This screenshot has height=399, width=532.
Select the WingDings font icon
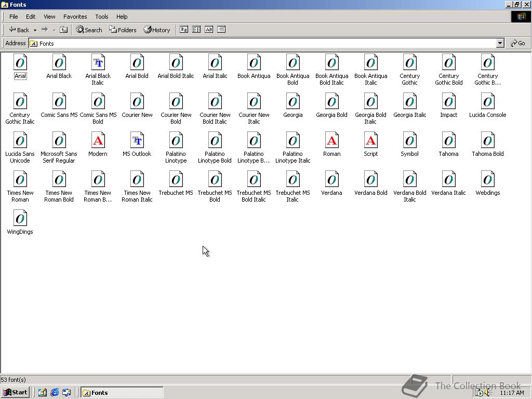tap(20, 222)
